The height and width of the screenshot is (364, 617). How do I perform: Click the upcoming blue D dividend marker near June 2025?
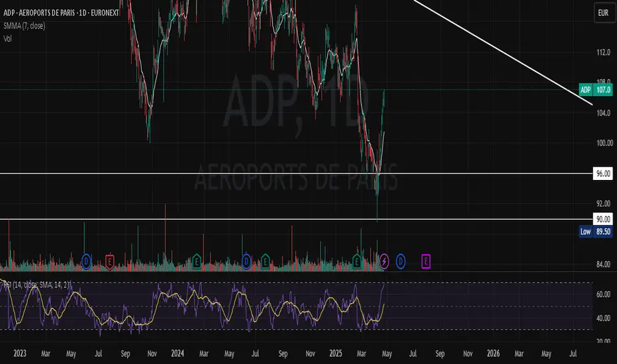click(x=401, y=261)
